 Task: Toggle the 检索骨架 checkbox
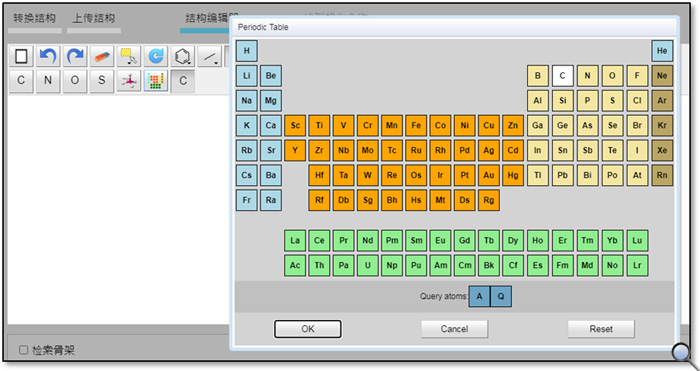point(24,350)
